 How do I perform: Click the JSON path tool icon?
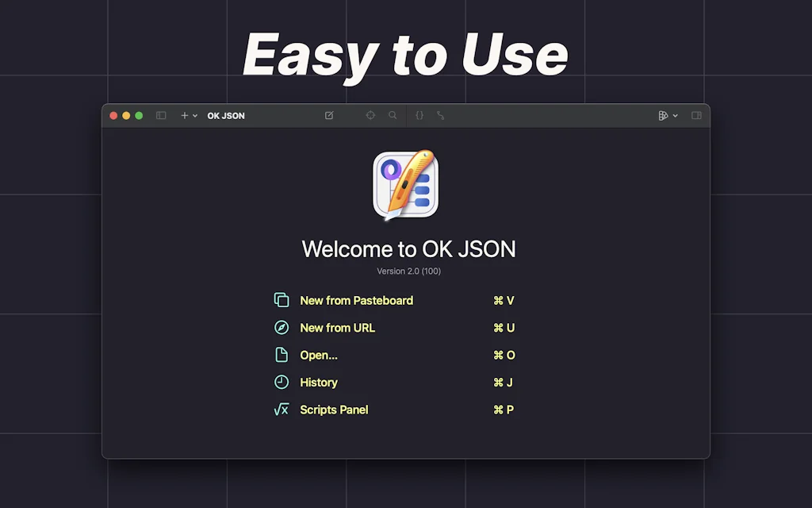pos(441,115)
